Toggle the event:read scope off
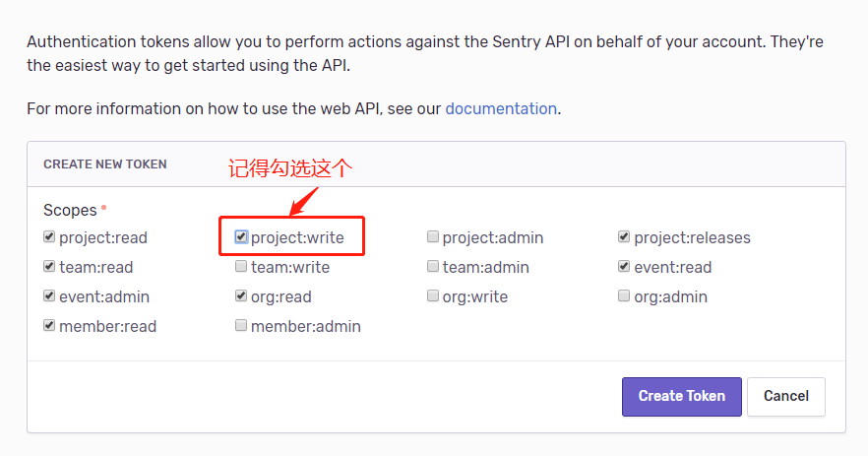The image size is (868, 456). pos(624,267)
